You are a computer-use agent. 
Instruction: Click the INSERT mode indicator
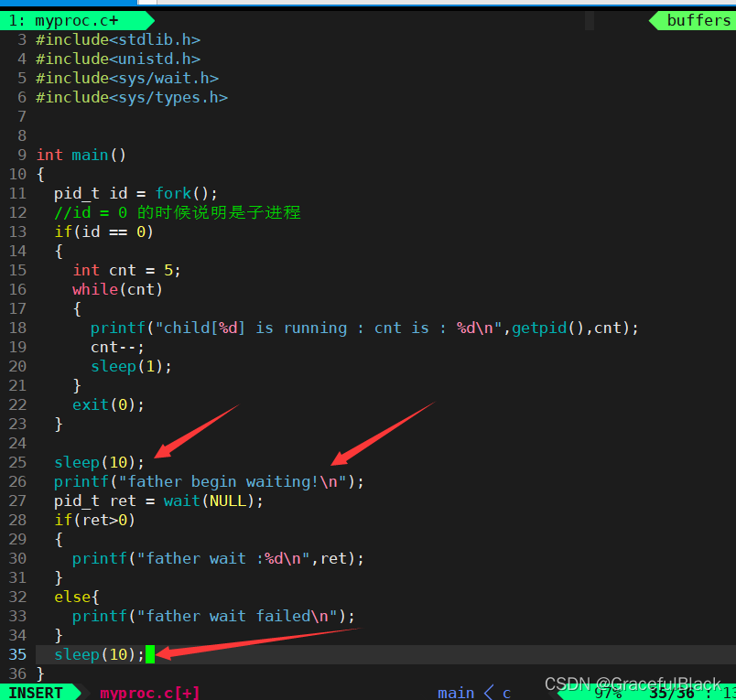[36, 693]
